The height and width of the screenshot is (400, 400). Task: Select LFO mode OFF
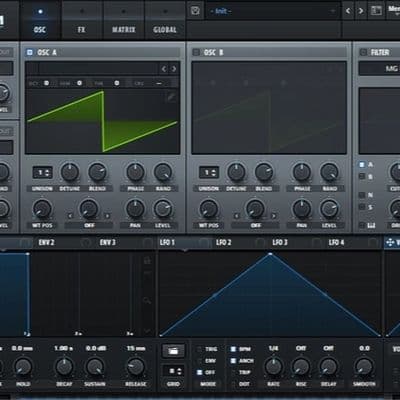pos(199,372)
